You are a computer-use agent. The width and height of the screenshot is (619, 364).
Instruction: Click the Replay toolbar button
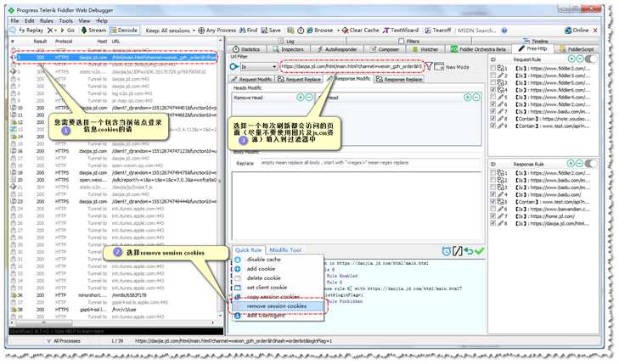click(31, 30)
